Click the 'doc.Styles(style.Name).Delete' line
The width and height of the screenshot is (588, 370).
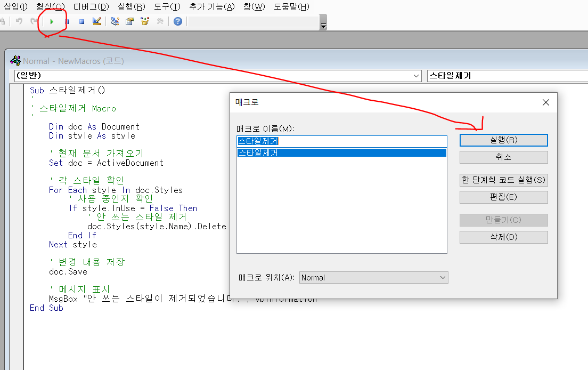[157, 226]
